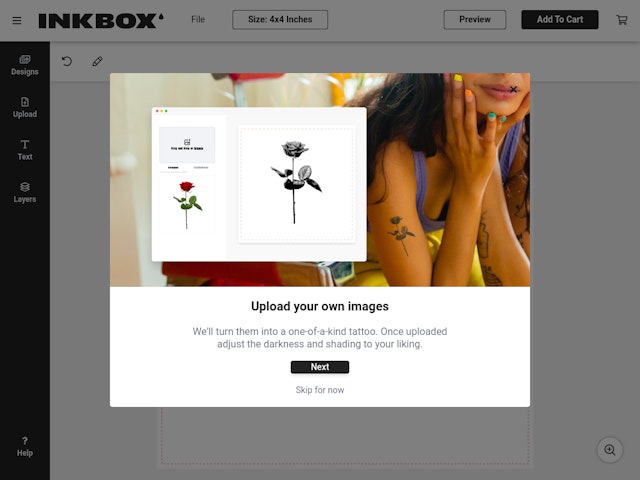Viewport: 640px width, 480px height.
Task: Click the black rose preview in tutorial image
Action: coord(296,182)
